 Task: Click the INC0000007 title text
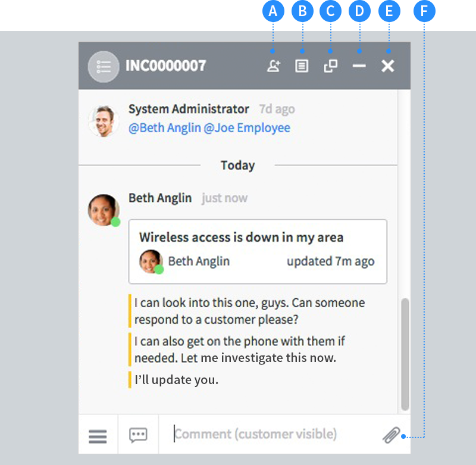coord(164,66)
